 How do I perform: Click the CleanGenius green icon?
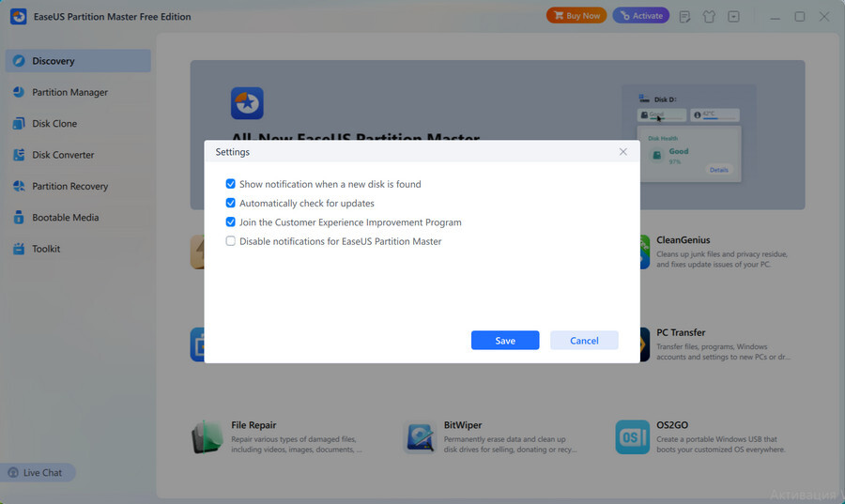(644, 252)
